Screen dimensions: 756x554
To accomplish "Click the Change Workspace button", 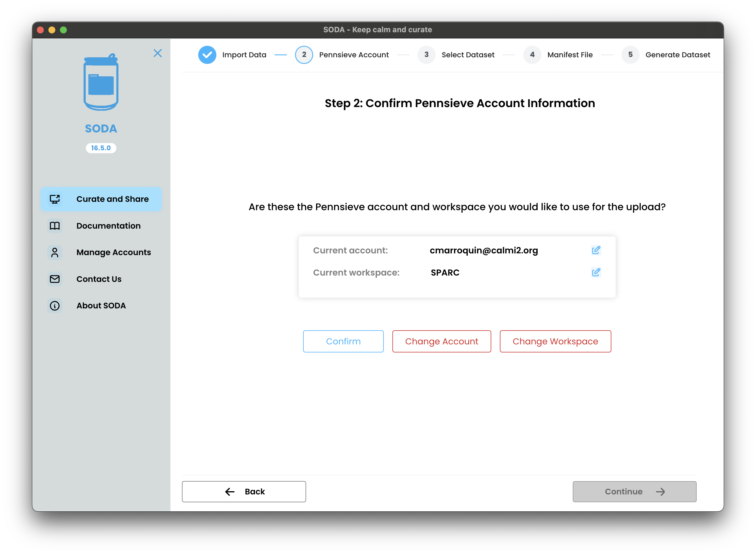I will coord(555,341).
